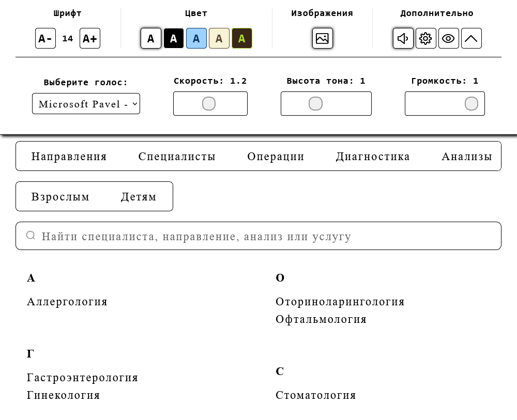
Task: Enable the beige color scheme
Action: pos(219,38)
